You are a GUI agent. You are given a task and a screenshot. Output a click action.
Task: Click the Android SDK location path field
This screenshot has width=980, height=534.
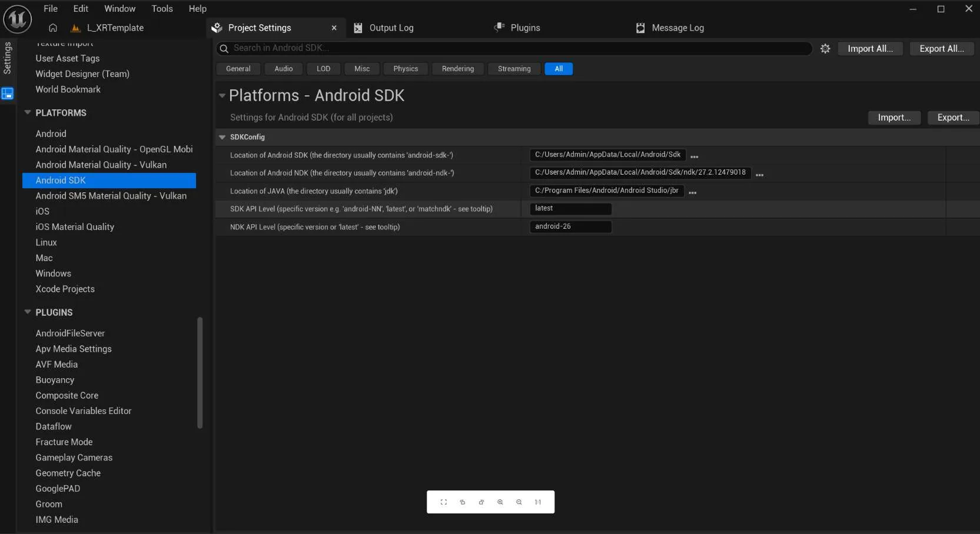pyautogui.click(x=608, y=155)
